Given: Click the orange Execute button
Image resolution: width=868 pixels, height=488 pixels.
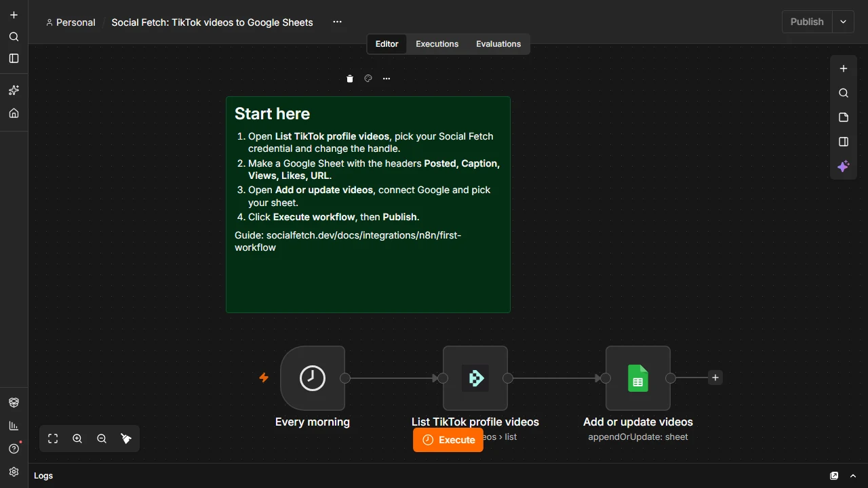Looking at the screenshot, I should (448, 440).
